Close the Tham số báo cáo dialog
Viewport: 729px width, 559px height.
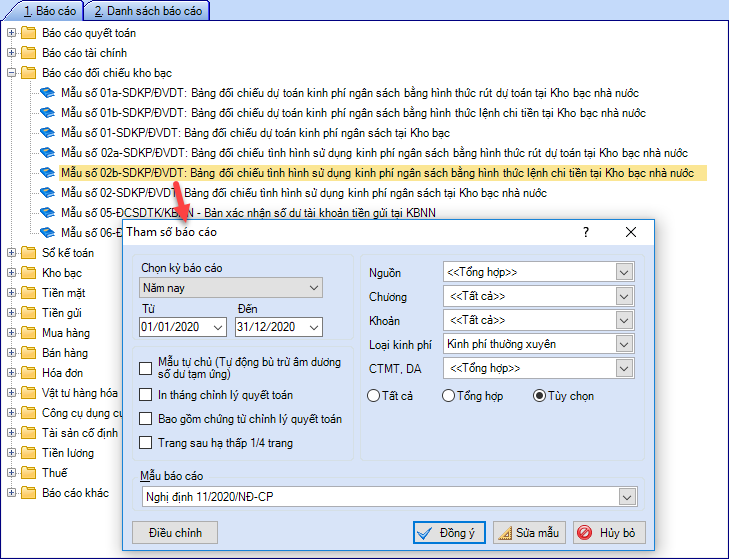(631, 232)
